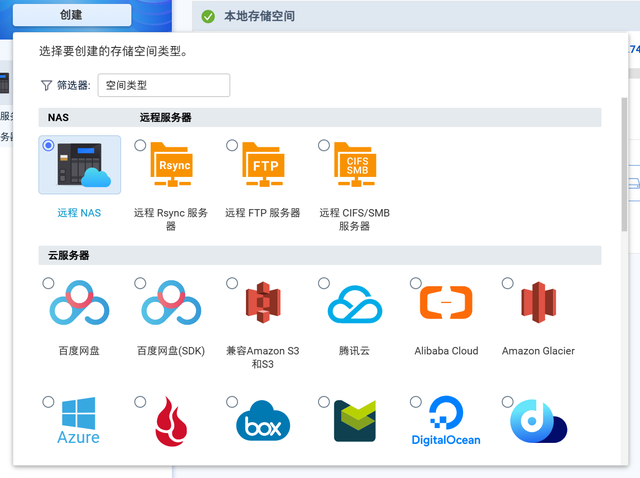The image size is (640, 478).
Task: Click the green check icon beside 本地存储空间
Action: click(x=208, y=17)
